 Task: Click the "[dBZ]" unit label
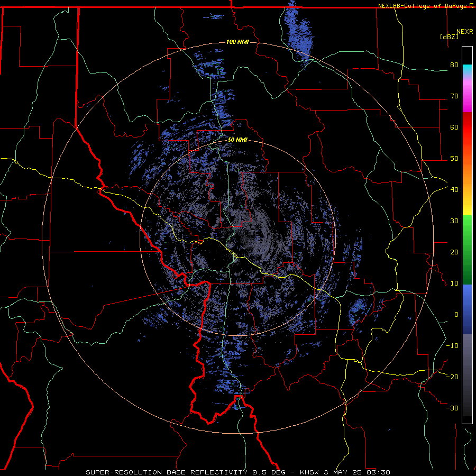click(x=449, y=36)
